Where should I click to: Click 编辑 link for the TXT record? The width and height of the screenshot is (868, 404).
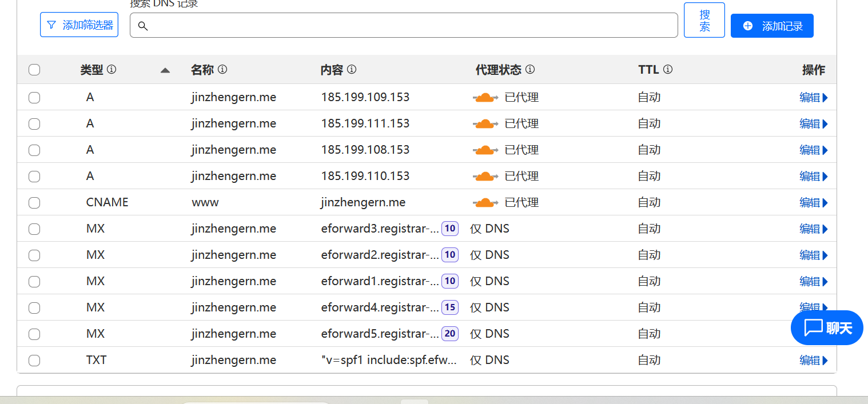coord(814,360)
